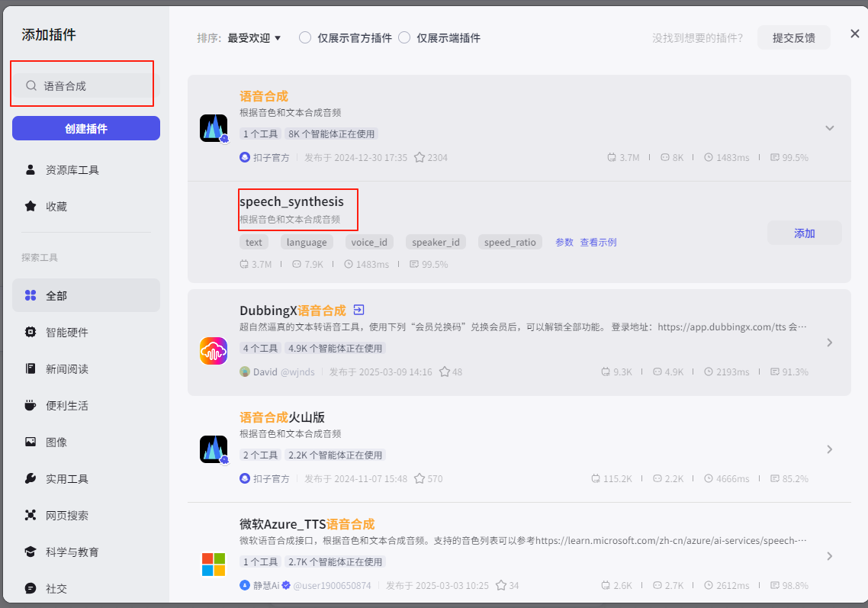The height and width of the screenshot is (608, 868).
Task: Click the 资源库工具 person icon
Action: click(x=31, y=169)
